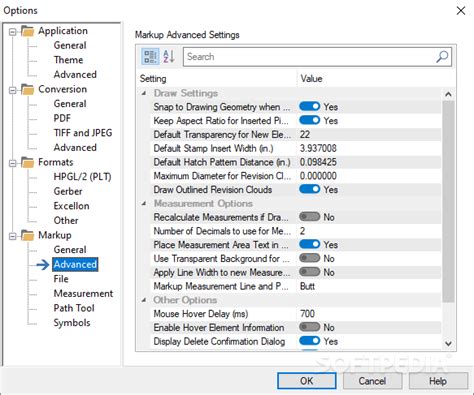This screenshot has width=474, height=395.
Task: Open Help for options
Action: (x=438, y=381)
